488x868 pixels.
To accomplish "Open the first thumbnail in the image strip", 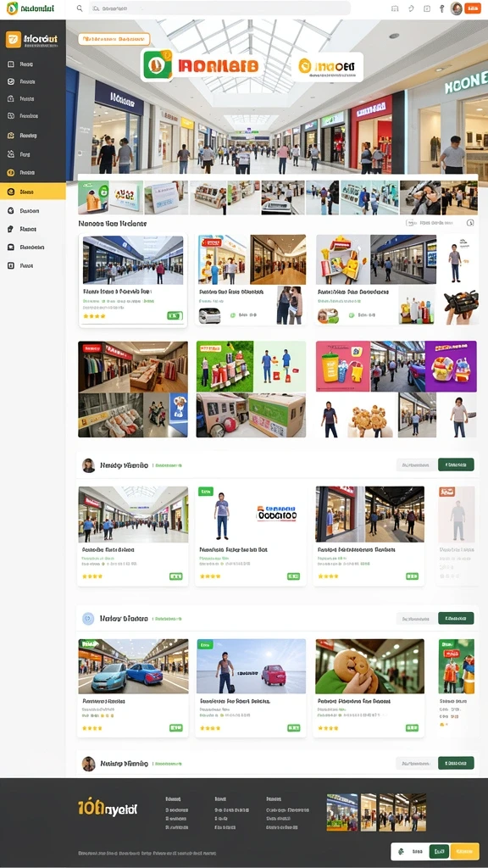I will point(94,198).
